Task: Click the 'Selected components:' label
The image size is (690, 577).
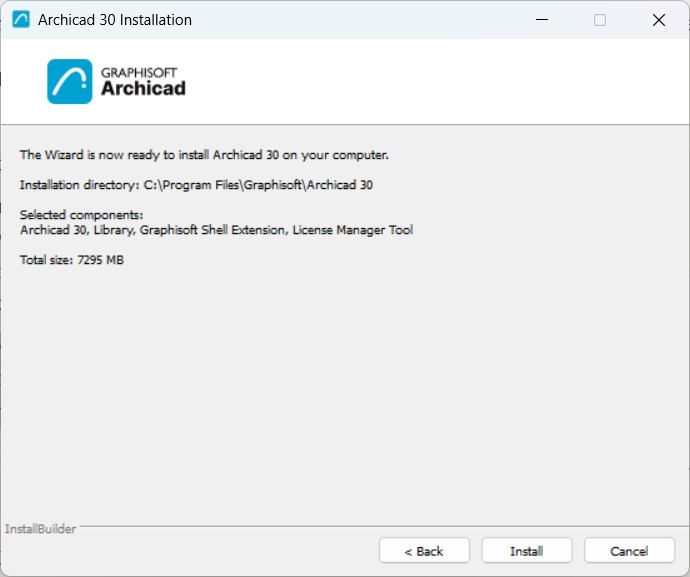Action: 81,215
